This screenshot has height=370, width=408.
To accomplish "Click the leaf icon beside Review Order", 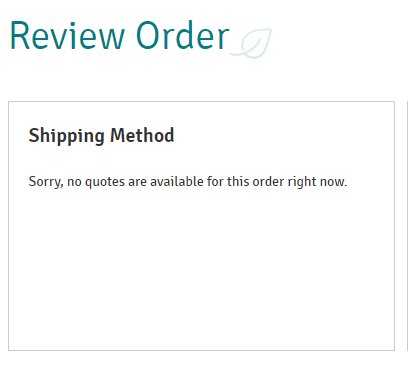I will tap(251, 43).
